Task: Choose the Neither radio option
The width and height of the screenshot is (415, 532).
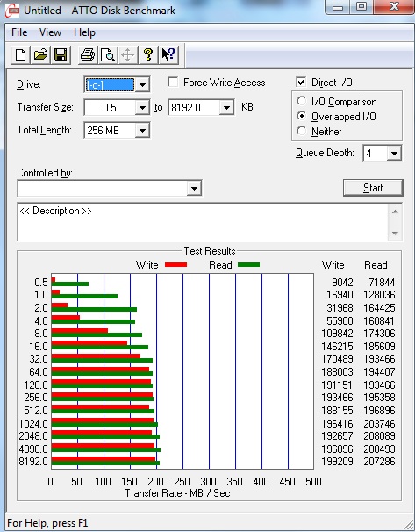Action: click(x=301, y=131)
